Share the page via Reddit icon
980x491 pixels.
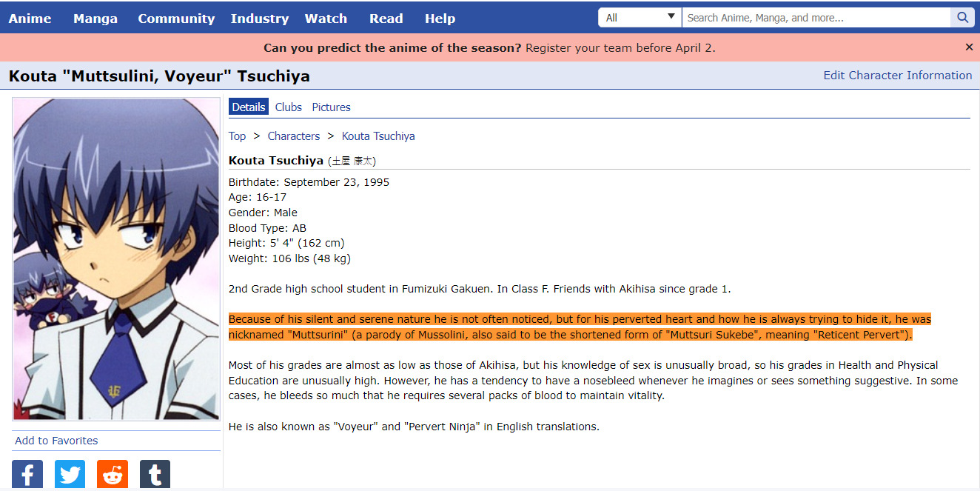point(113,474)
